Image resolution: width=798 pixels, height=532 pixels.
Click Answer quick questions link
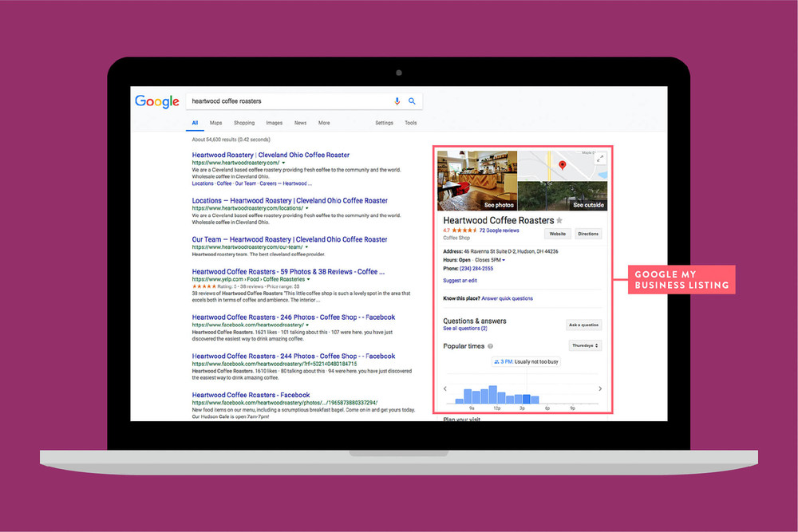coord(508,298)
